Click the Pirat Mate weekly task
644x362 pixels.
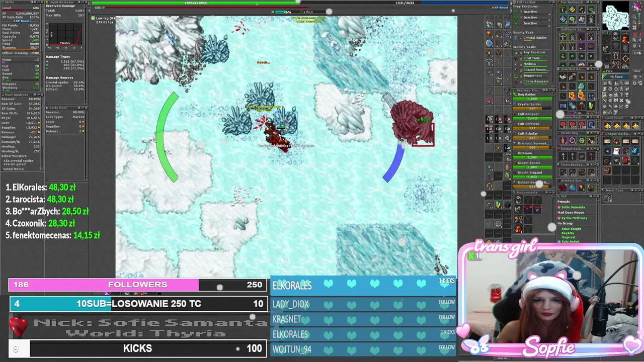pyautogui.click(x=532, y=58)
